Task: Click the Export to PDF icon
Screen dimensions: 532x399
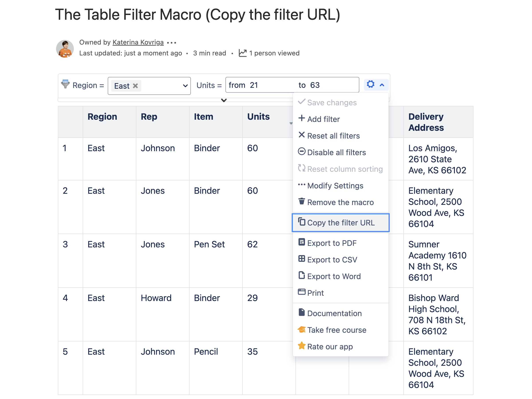Action: (x=302, y=243)
